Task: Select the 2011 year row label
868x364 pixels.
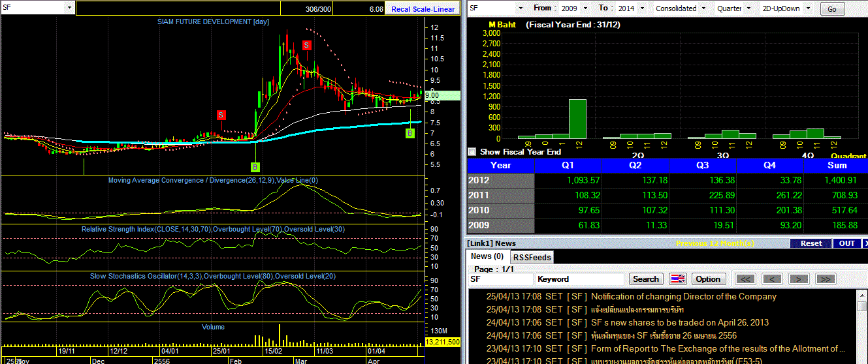Action: pos(501,195)
